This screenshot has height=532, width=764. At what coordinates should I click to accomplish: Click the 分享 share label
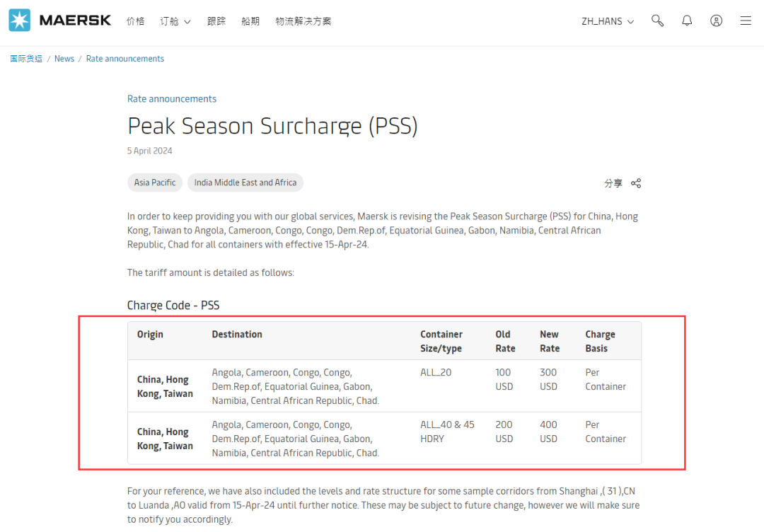pos(613,183)
